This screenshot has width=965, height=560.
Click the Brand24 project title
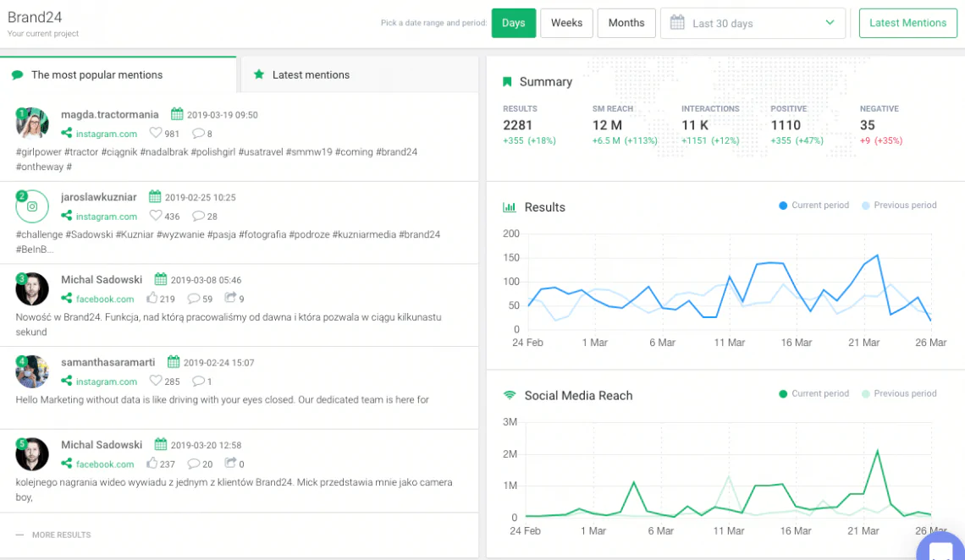tap(35, 17)
